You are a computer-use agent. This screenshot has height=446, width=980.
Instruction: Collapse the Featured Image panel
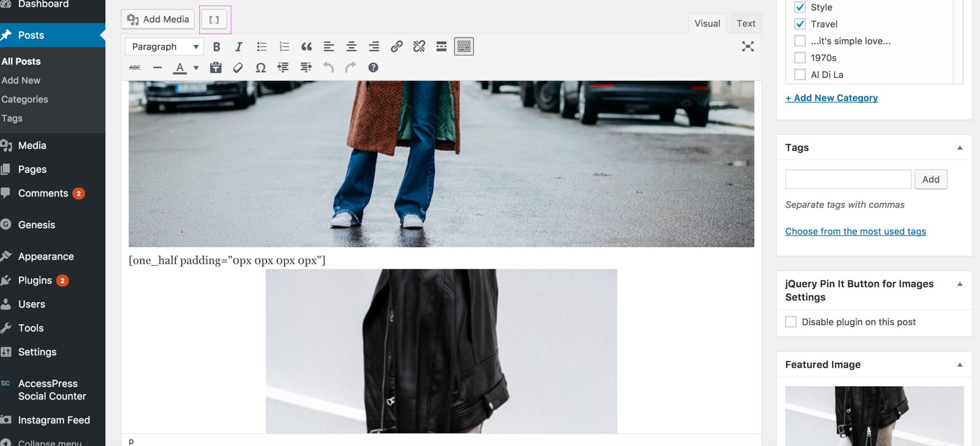coord(960,365)
